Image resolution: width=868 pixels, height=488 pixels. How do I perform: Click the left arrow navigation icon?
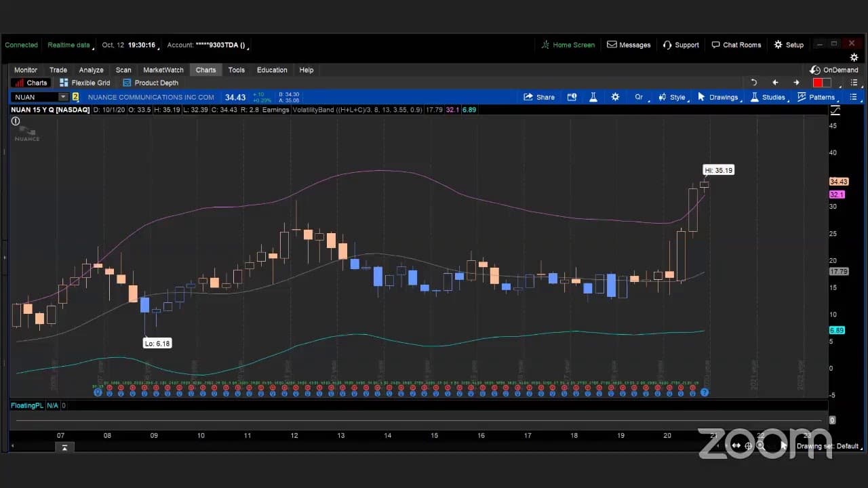(x=775, y=83)
